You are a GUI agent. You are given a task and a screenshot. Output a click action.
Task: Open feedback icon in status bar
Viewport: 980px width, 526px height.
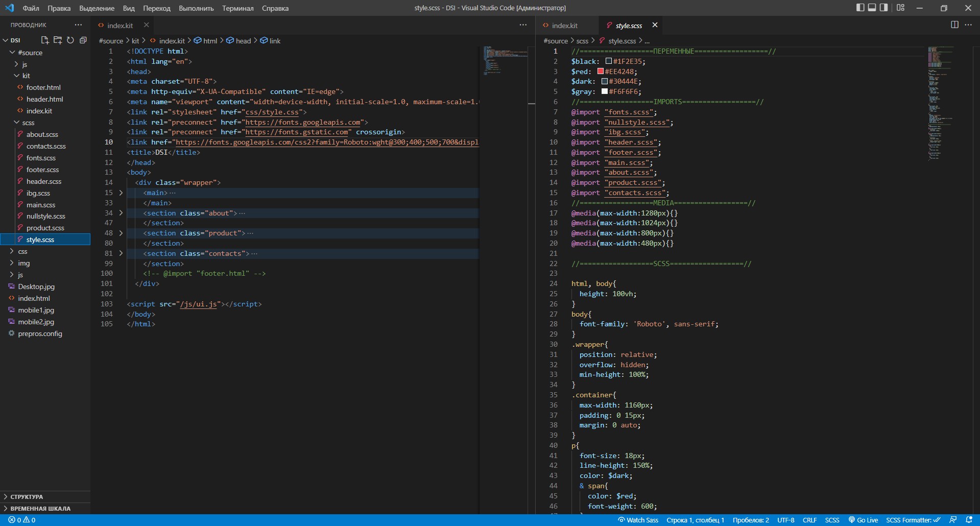coord(953,520)
